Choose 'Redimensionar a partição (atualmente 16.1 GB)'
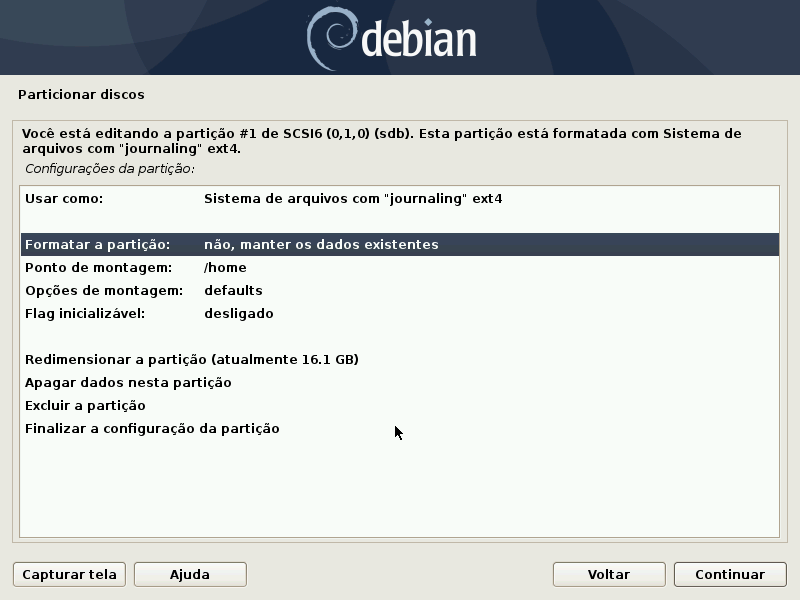 (399, 359)
